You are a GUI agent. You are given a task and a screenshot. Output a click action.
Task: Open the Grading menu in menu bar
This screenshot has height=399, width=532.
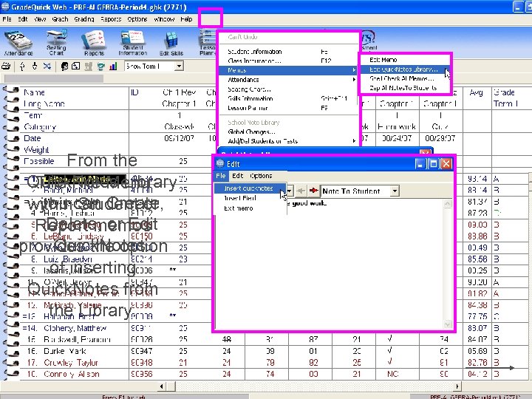point(84,19)
